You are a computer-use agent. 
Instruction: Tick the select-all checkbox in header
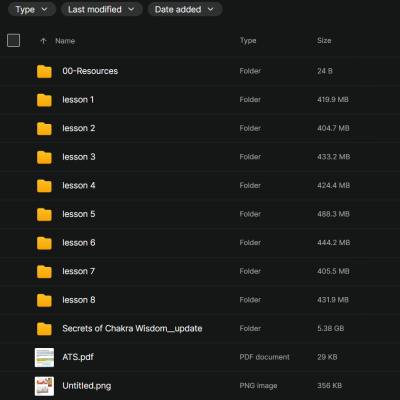[x=13, y=40]
